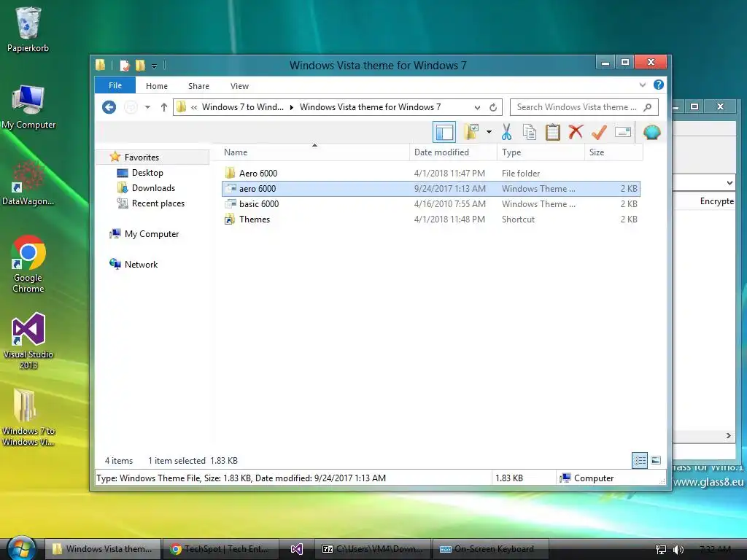Click the Paste clipboard toolbar icon
This screenshot has width=747, height=560.
coord(553,132)
